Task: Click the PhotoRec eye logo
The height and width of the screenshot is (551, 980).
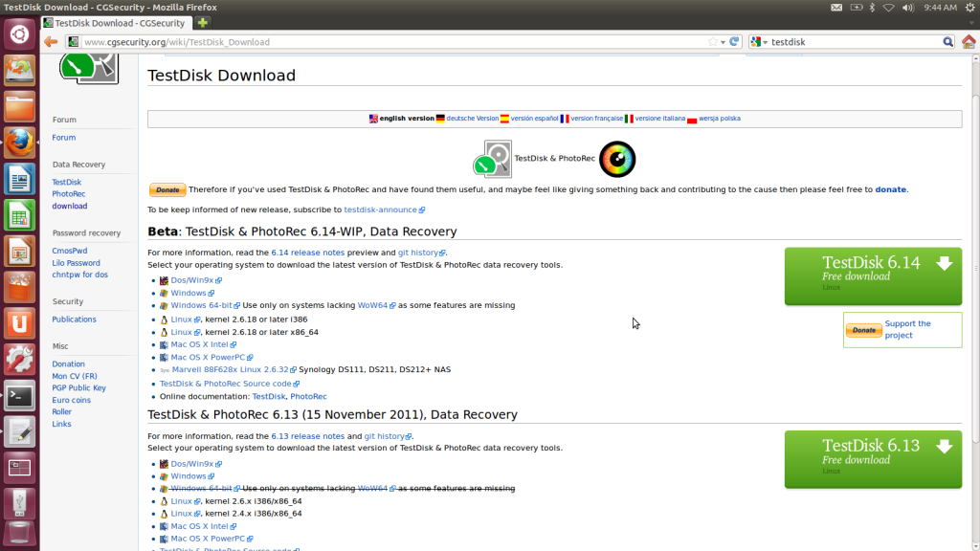Action: point(617,160)
